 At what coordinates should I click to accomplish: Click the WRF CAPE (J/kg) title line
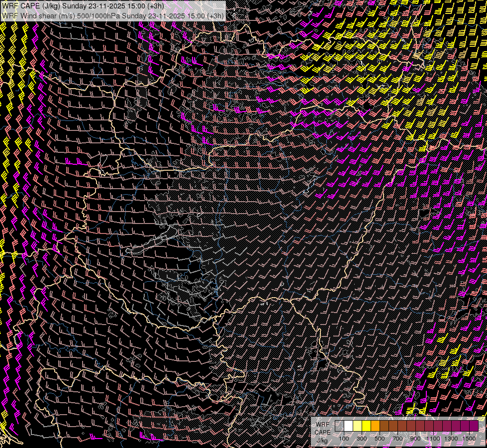tap(83, 6)
